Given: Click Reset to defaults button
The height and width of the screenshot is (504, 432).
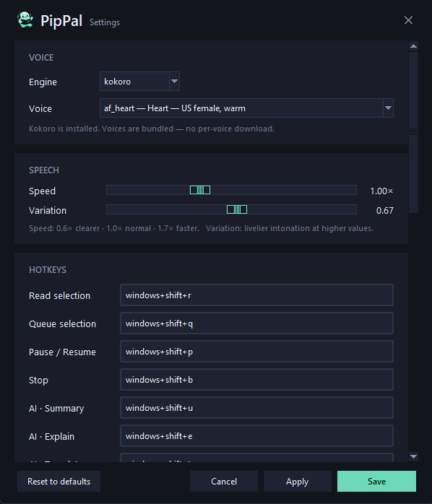Looking at the screenshot, I should point(59,481).
